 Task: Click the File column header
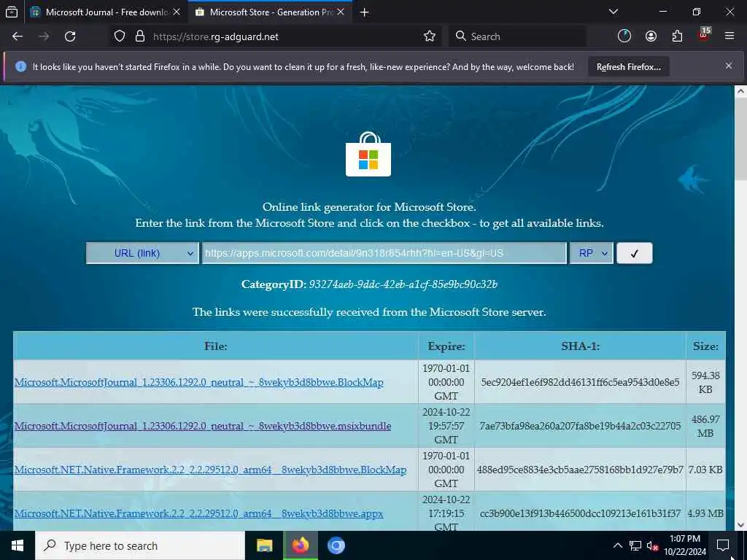click(x=215, y=346)
